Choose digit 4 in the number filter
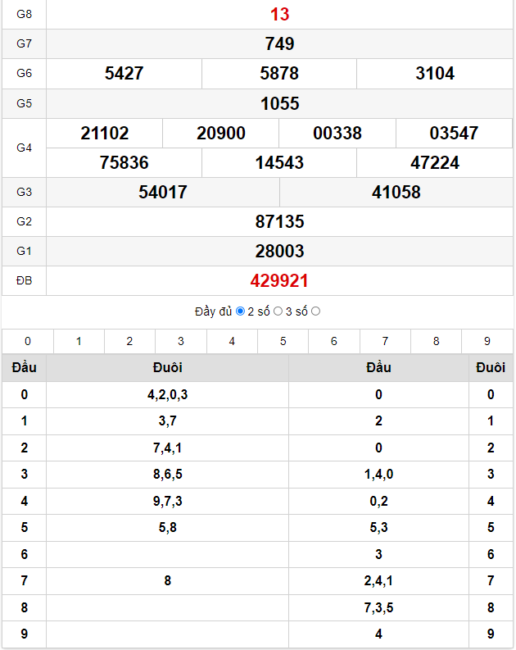 pyautogui.click(x=232, y=341)
